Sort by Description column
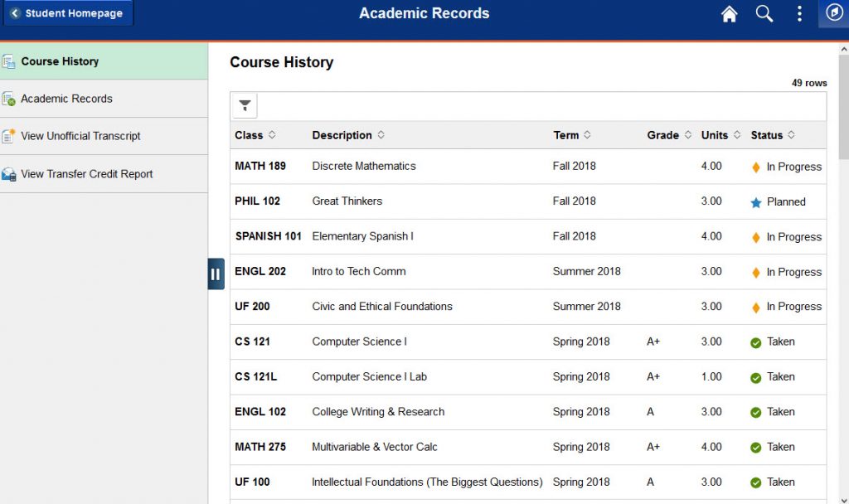Viewport: 849px width, 504px height. 348,135
